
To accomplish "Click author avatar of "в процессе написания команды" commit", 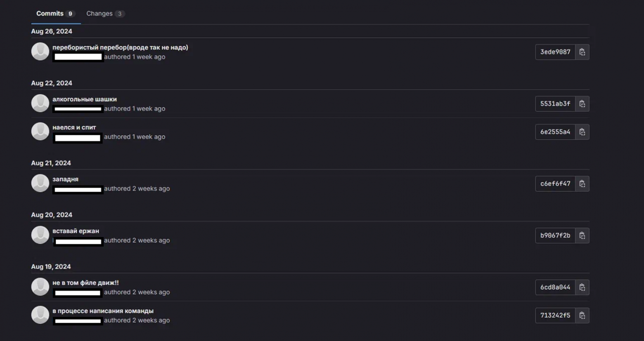I will point(40,315).
